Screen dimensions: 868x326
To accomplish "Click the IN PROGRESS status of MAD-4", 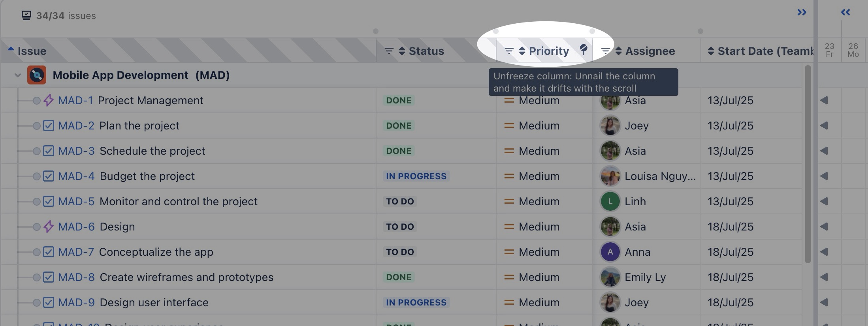I will (416, 176).
